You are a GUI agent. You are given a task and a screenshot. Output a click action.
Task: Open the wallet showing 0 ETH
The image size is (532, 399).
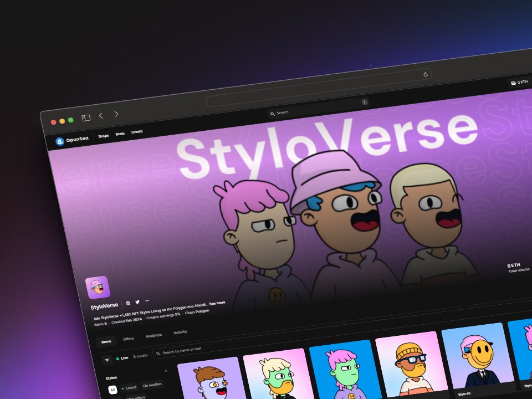pyautogui.click(x=519, y=82)
